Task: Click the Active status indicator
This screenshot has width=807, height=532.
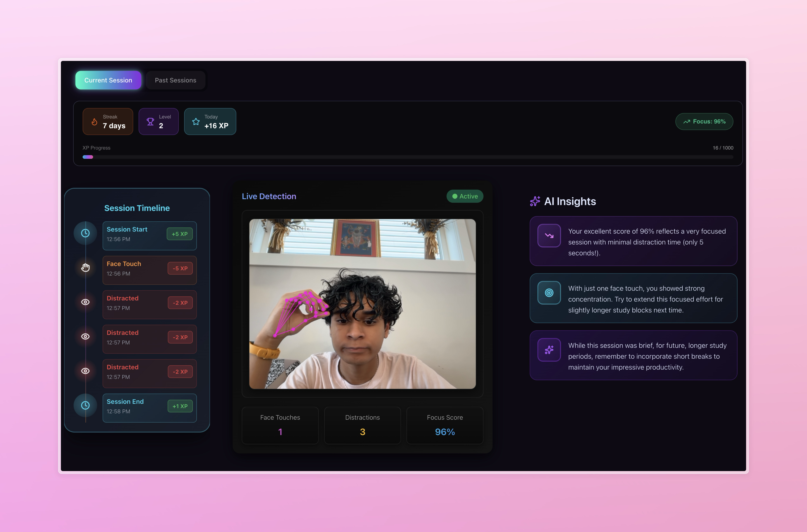Action: pyautogui.click(x=465, y=196)
